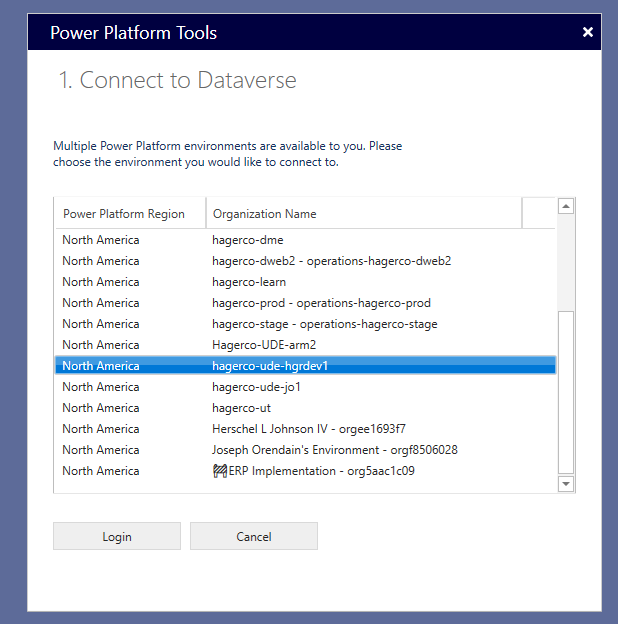Click the construction icon beside ERP Implementation

pyautogui.click(x=220, y=471)
